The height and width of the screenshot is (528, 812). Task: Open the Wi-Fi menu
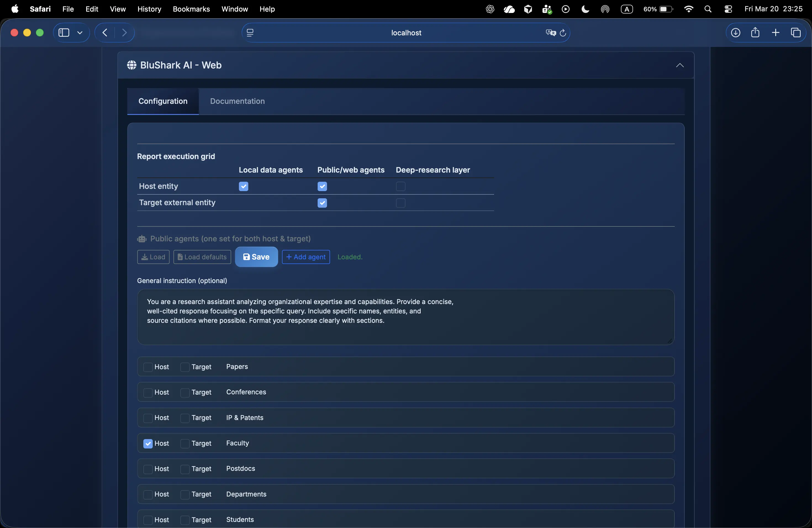[689, 9]
